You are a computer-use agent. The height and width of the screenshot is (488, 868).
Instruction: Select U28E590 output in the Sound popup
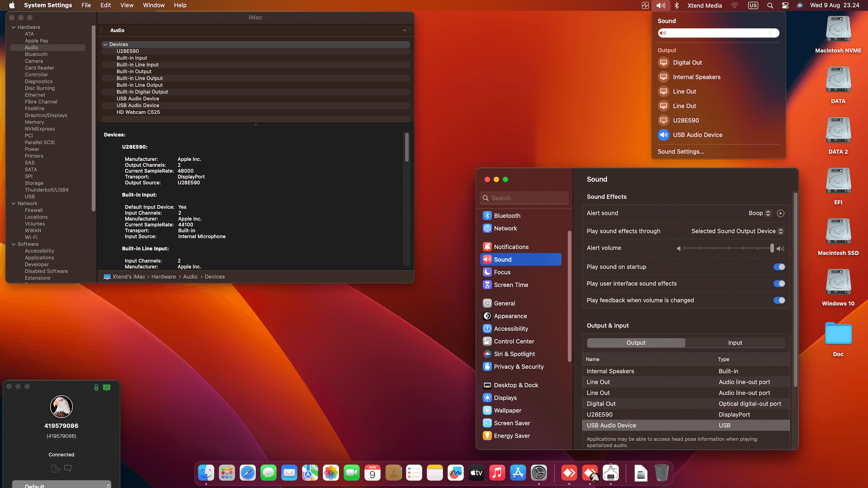(718, 120)
